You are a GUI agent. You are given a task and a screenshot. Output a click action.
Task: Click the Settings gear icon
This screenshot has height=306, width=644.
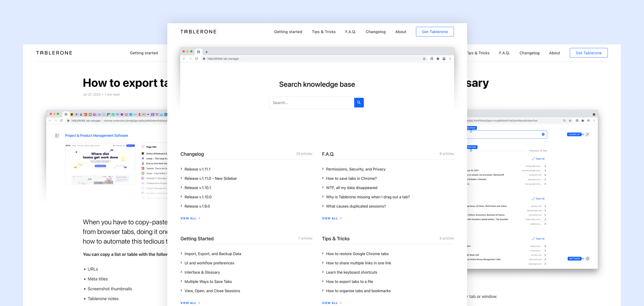[588, 259]
